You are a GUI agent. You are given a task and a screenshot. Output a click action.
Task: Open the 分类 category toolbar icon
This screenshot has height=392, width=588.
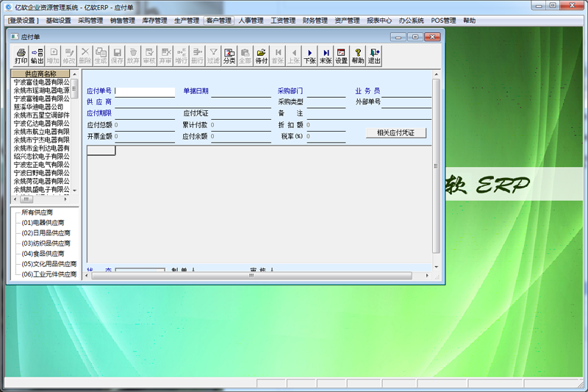229,56
